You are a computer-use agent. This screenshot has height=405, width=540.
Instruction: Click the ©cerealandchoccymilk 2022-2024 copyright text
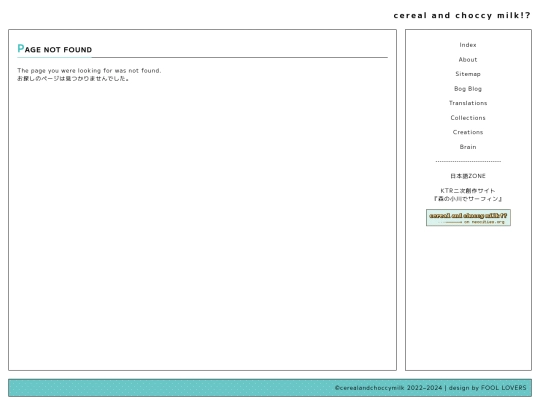388,388
